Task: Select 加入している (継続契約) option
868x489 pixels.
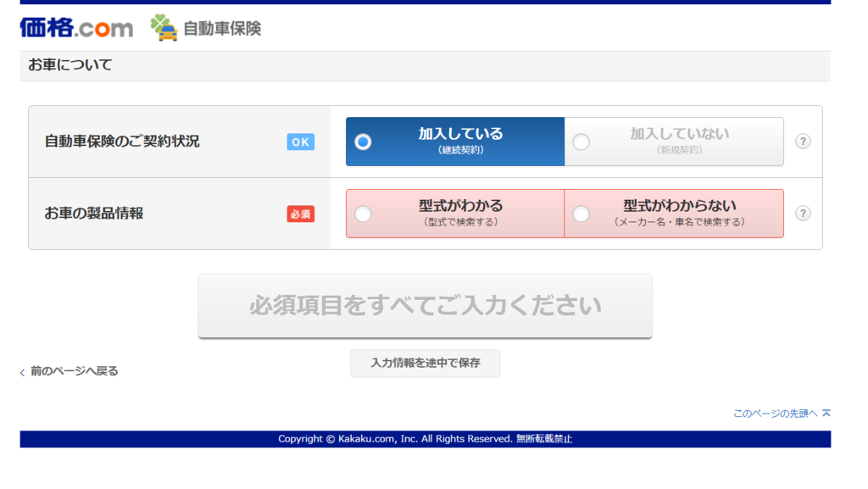Action: click(455, 142)
